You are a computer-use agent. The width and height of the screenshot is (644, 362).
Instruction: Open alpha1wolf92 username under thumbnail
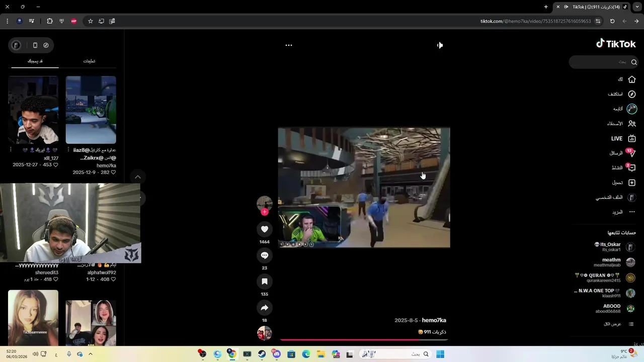102,273
